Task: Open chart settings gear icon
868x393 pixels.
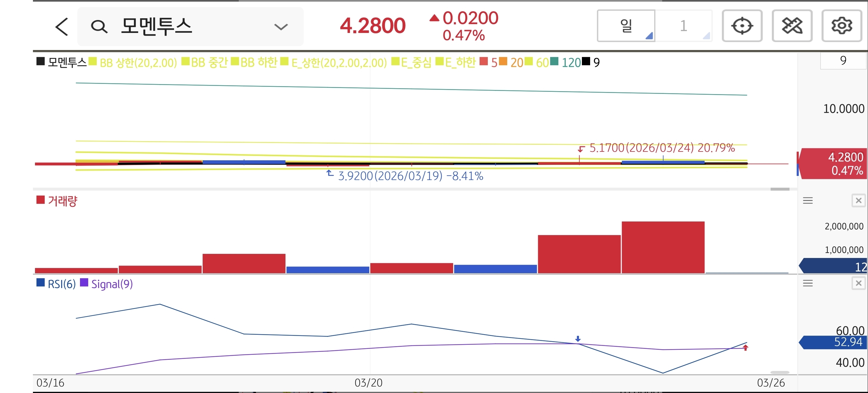Action: point(841,26)
